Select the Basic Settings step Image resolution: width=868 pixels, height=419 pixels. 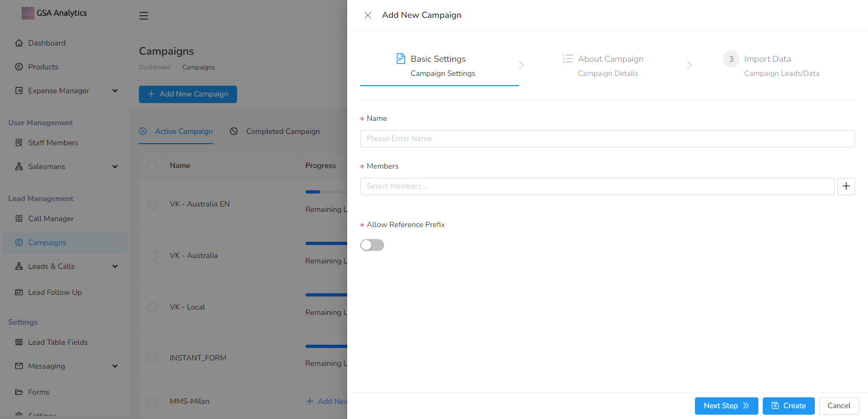(439, 66)
